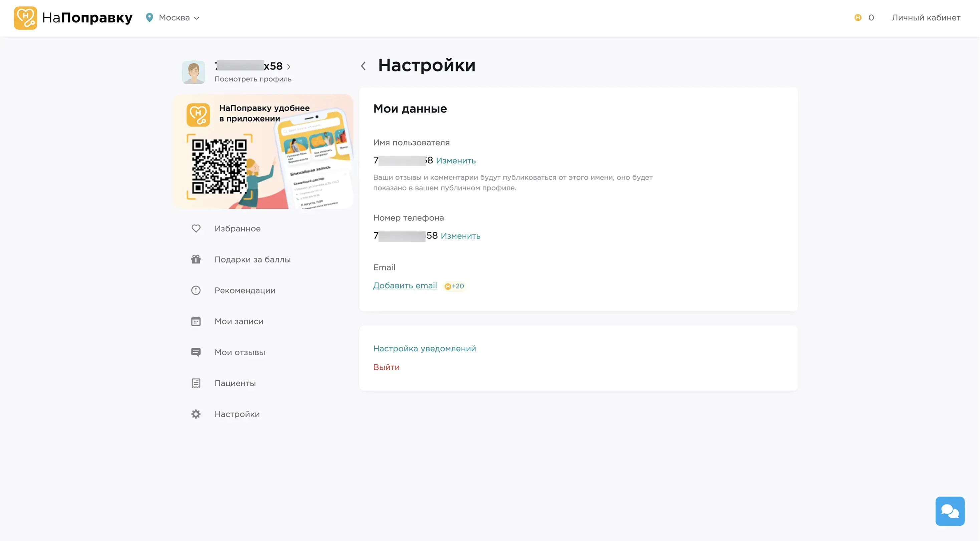Screen dimensions: 980x541
Task: Click the NaPopravku heart logo icon
Action: click(x=25, y=17)
